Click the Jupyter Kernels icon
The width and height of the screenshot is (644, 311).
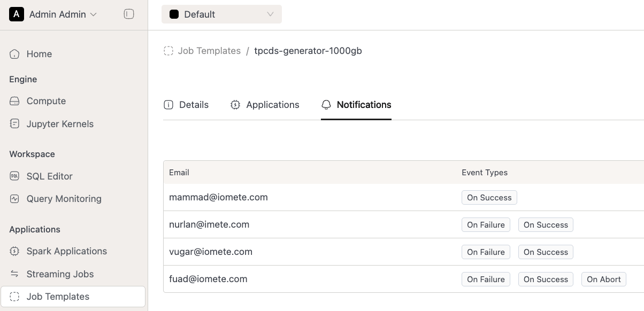15,124
